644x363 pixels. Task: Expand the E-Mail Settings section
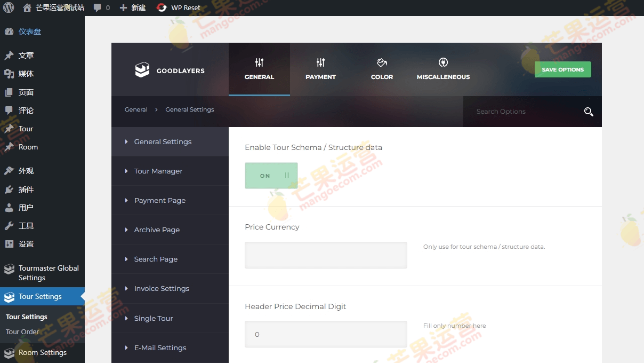[x=160, y=348]
